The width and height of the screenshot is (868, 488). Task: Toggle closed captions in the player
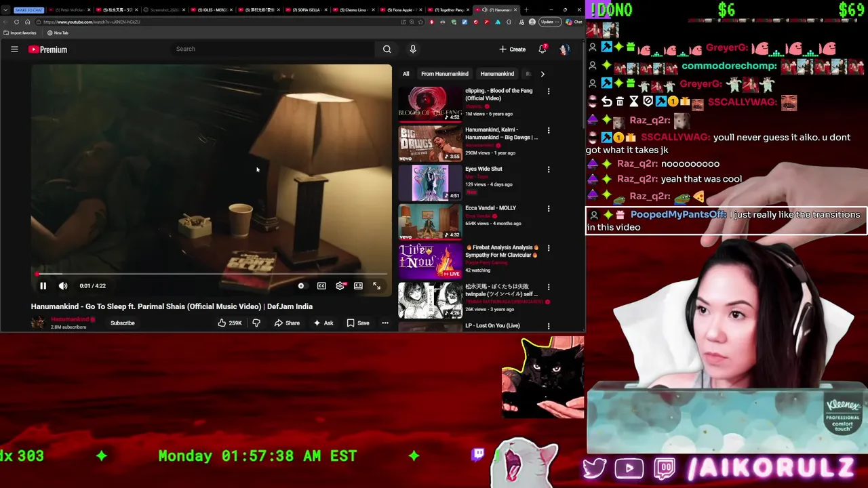[x=321, y=286]
